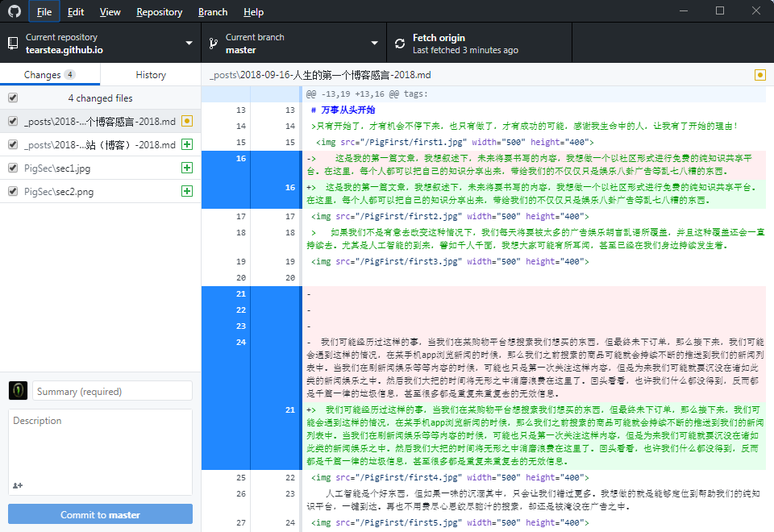Minimize the application window
This screenshot has width=774, height=532.
684,10
